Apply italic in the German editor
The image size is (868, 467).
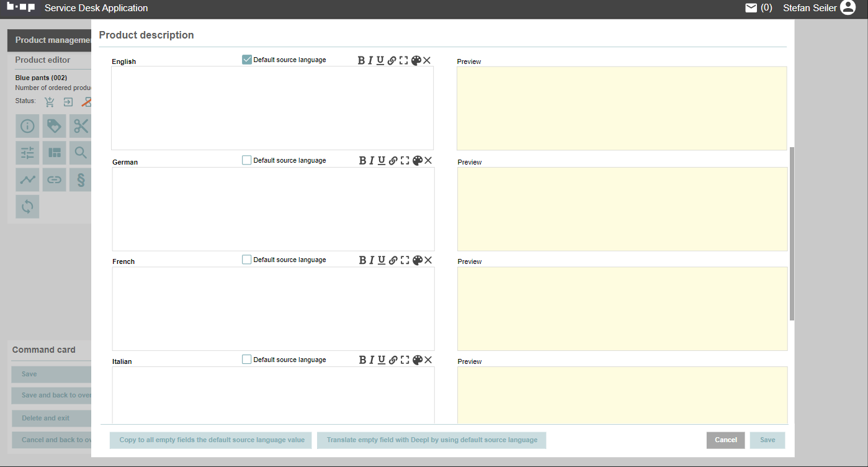pyautogui.click(x=372, y=161)
